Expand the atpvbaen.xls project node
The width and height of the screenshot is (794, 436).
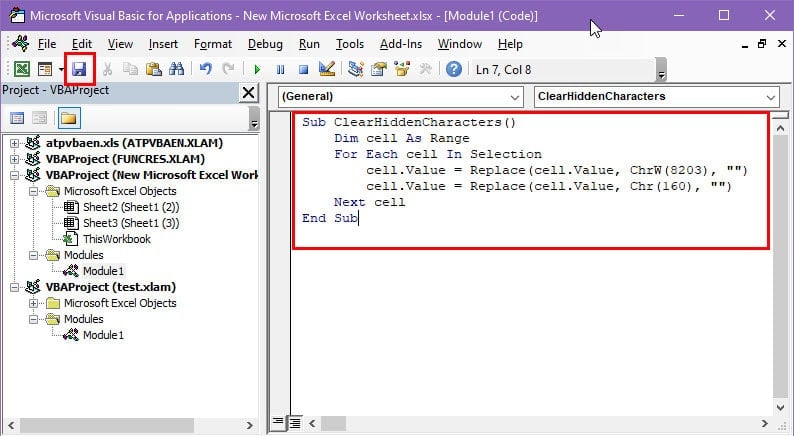click(x=14, y=143)
